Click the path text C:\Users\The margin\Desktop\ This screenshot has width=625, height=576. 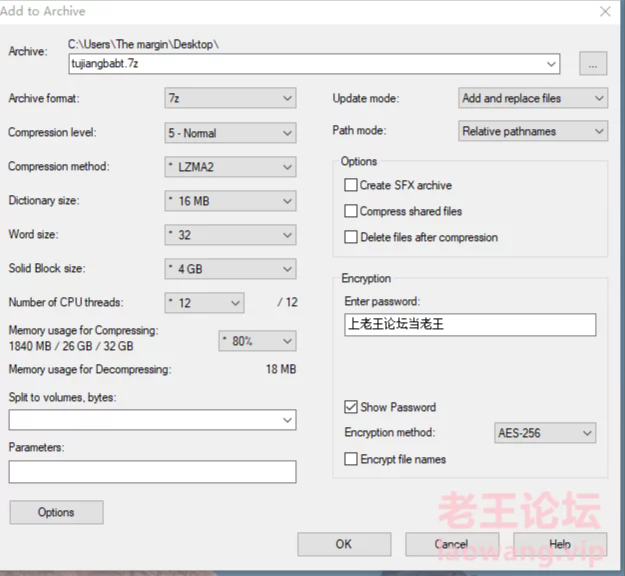point(143,44)
